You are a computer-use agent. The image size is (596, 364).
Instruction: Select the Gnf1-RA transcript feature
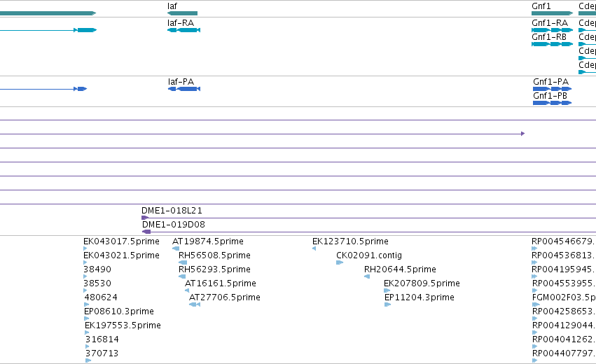pos(553,30)
